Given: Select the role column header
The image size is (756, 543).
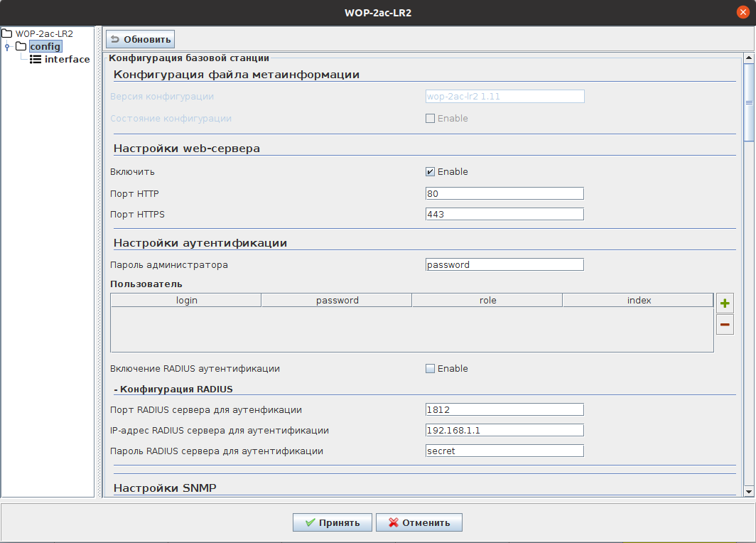Looking at the screenshot, I should (487, 301).
